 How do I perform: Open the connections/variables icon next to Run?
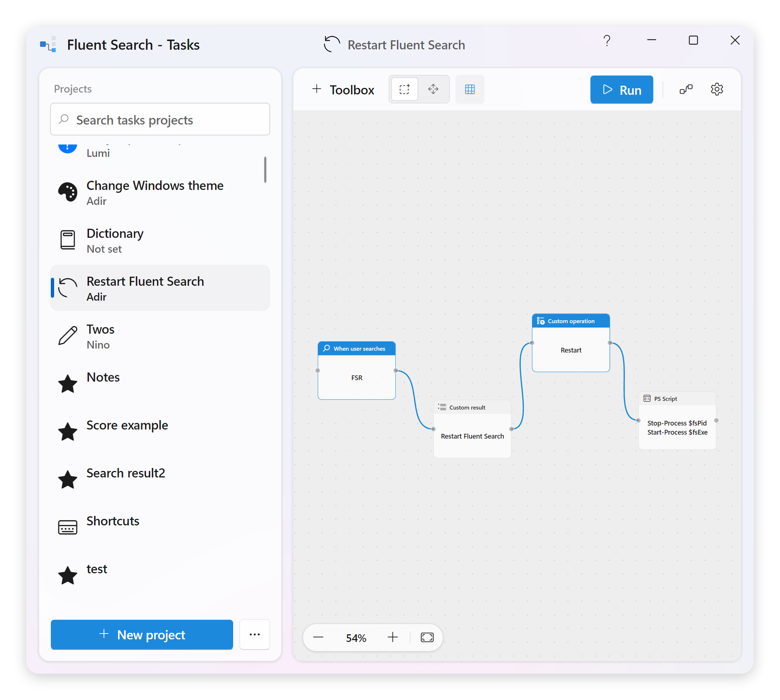click(x=686, y=89)
